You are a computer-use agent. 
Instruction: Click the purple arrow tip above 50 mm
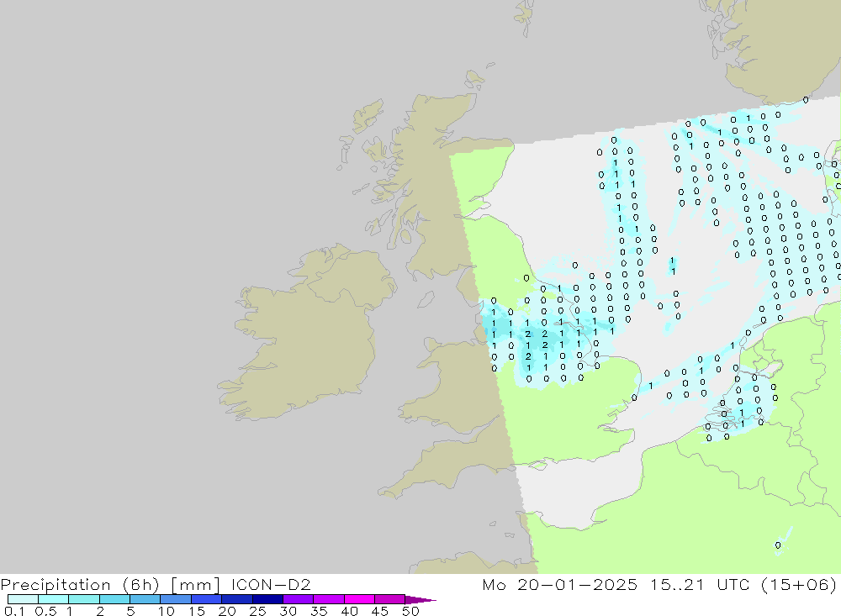pos(421,600)
